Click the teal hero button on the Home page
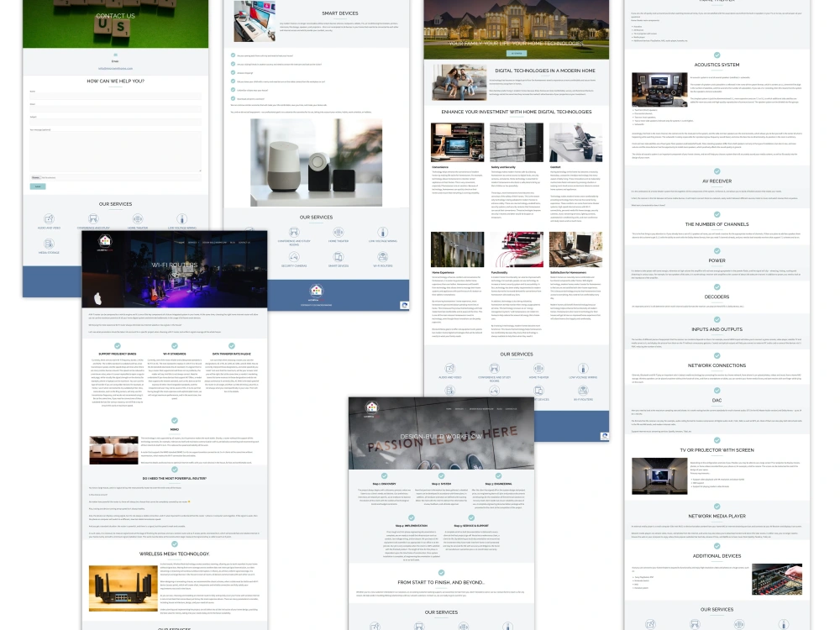840x630 pixels. click(517, 53)
